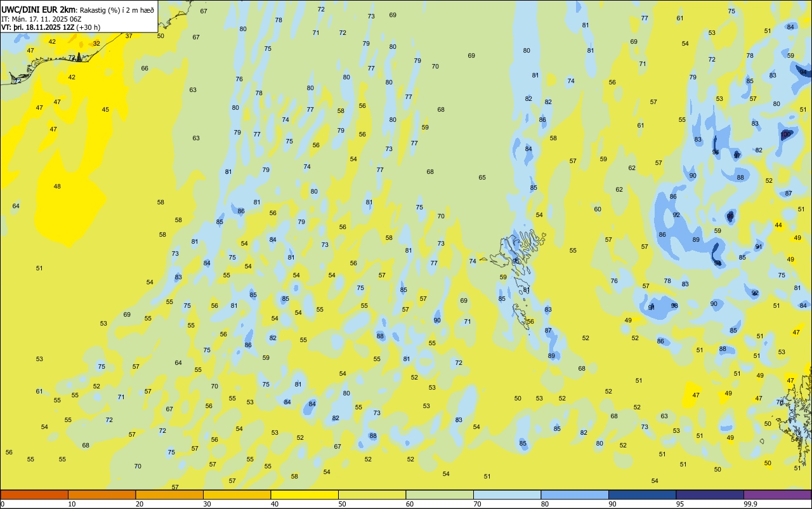Click the 40–50 bright yellow legend swatch
This screenshot has width=812, height=509.
coord(304,494)
